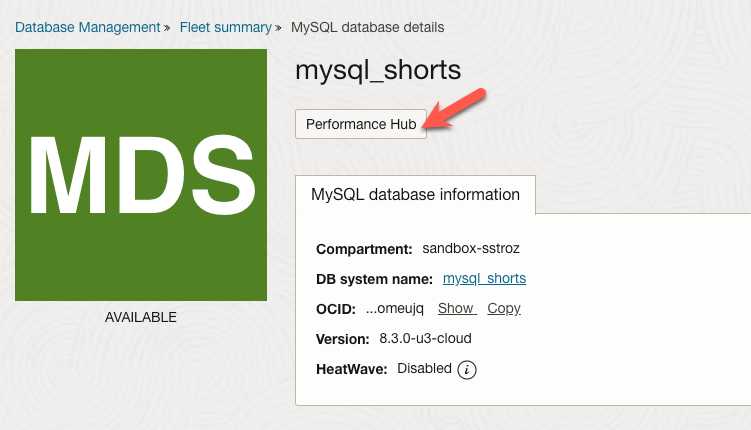Click the sandbox-sstroz compartment value
751x430 pixels.
(x=471, y=249)
